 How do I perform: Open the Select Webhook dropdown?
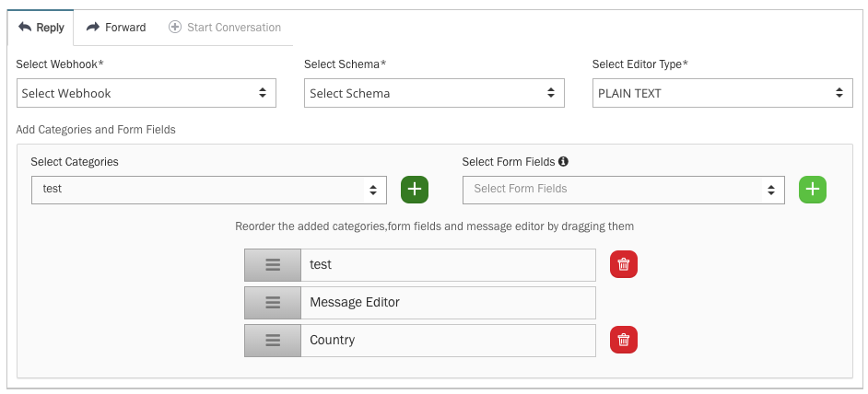(x=147, y=93)
